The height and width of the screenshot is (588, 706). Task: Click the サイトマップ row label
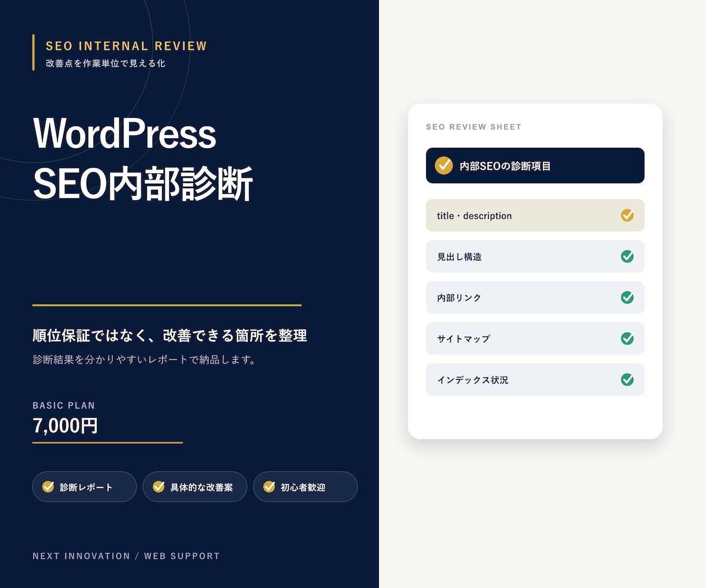tap(464, 339)
